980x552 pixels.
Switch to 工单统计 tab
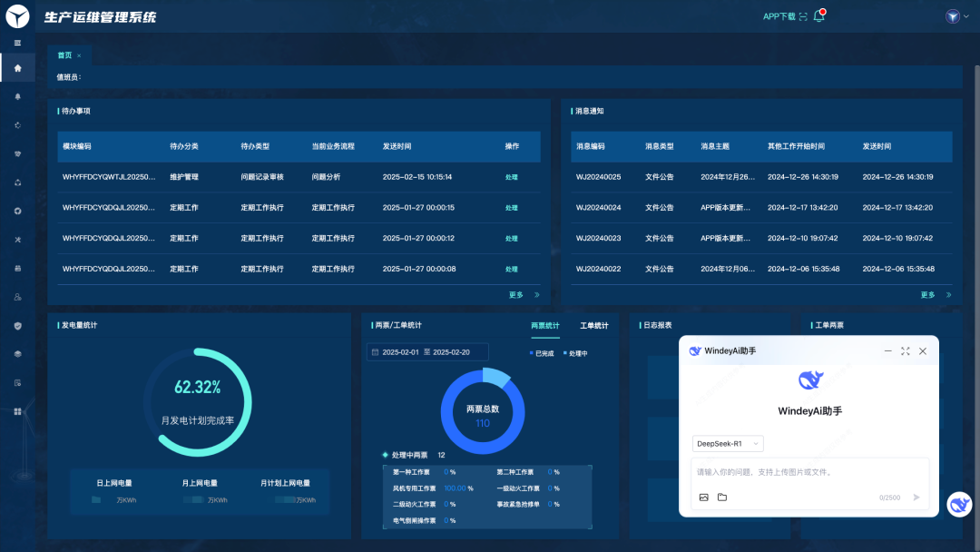593,326
